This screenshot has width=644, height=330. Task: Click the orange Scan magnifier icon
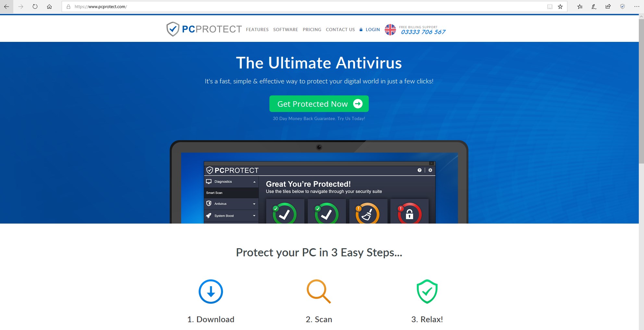coord(319,291)
